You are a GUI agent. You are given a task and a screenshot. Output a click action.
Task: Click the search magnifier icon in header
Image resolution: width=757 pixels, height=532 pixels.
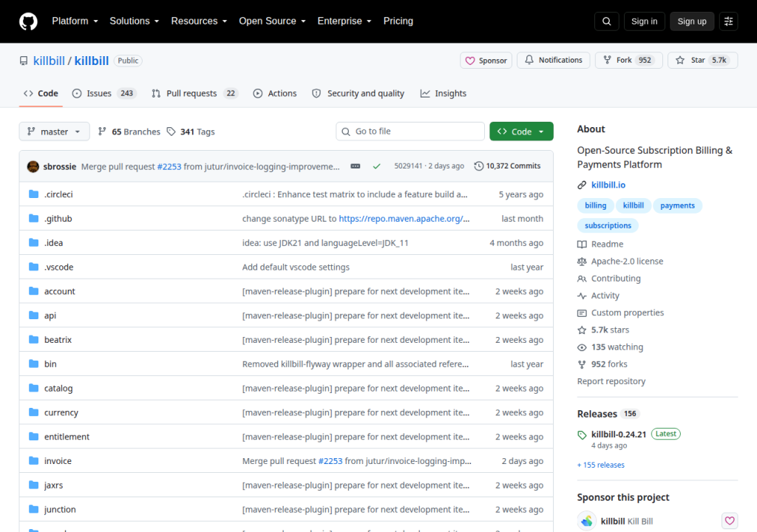pos(606,21)
